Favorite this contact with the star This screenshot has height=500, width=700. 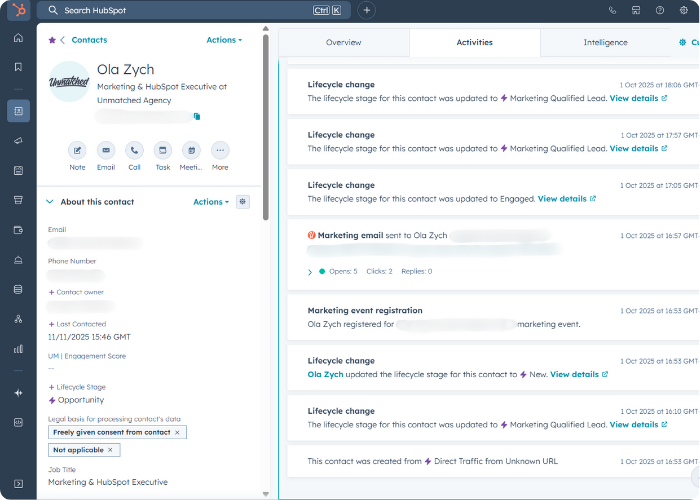(52, 40)
